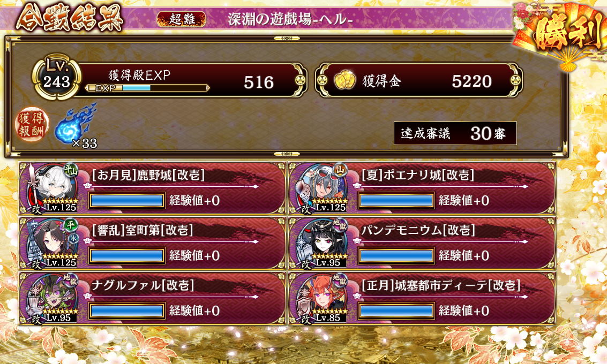Click the lord EXP progress bar

click(x=147, y=88)
